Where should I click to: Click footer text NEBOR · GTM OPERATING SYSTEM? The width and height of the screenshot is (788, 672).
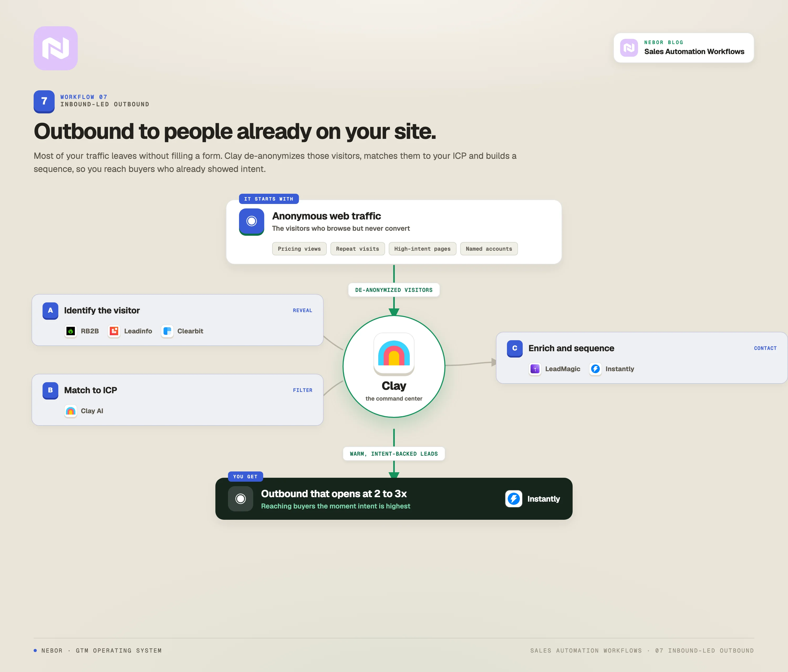point(101,651)
